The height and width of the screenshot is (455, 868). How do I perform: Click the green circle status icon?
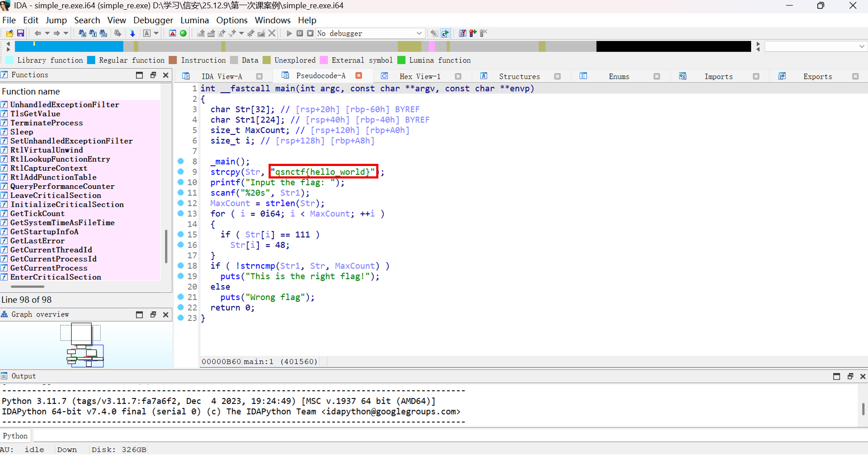pos(183,33)
